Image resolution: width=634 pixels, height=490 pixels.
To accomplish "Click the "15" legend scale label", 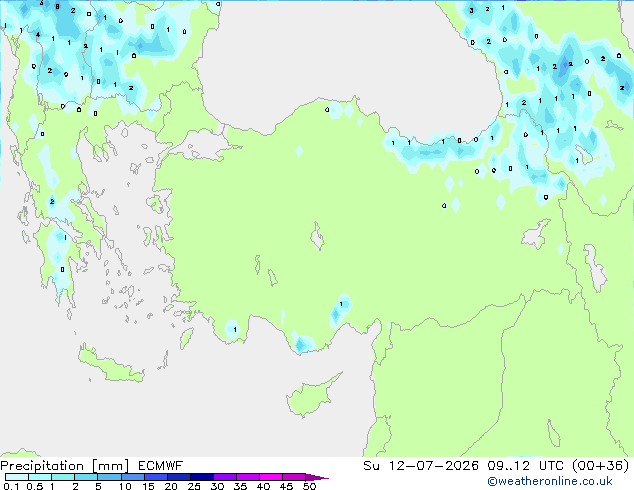I will click(148, 486).
